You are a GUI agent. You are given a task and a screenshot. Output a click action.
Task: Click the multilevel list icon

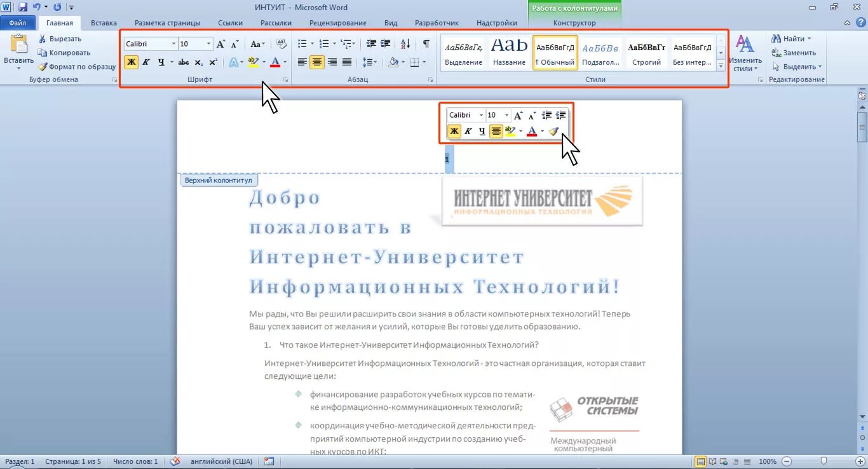click(x=345, y=44)
